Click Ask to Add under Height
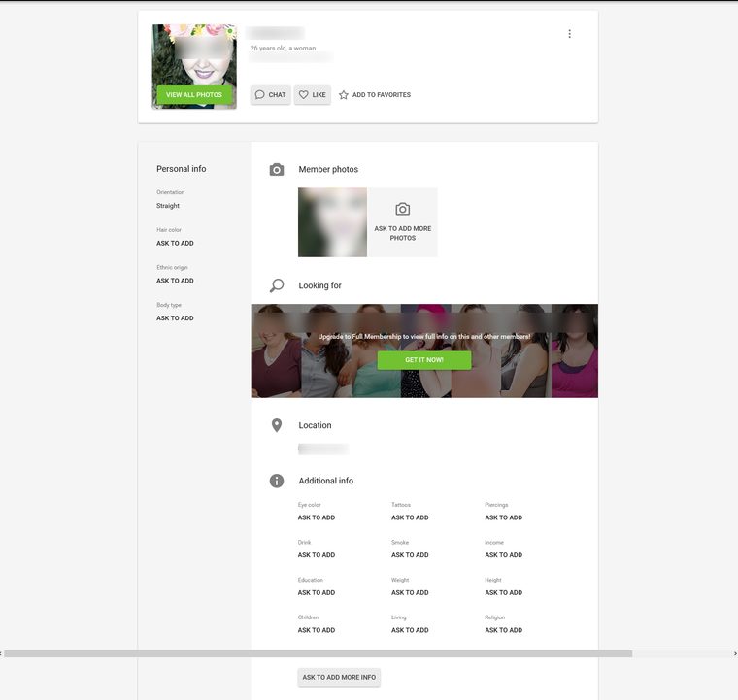 504,593
